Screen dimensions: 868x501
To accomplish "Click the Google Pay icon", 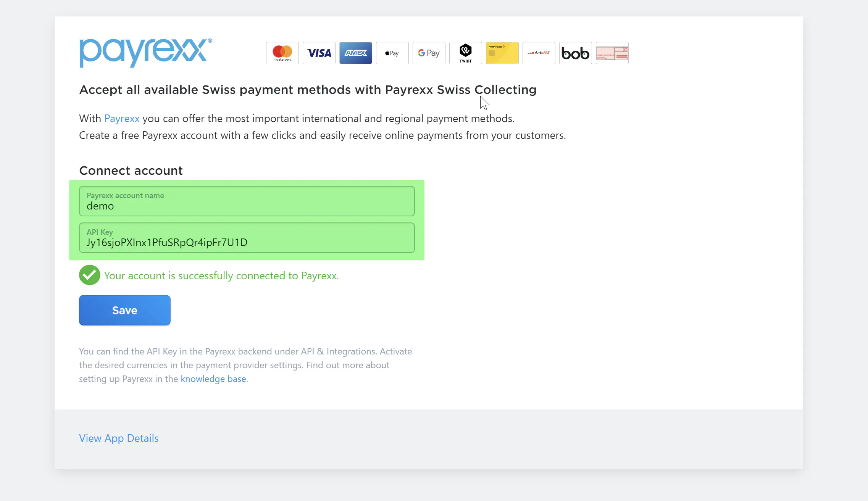I will point(429,53).
